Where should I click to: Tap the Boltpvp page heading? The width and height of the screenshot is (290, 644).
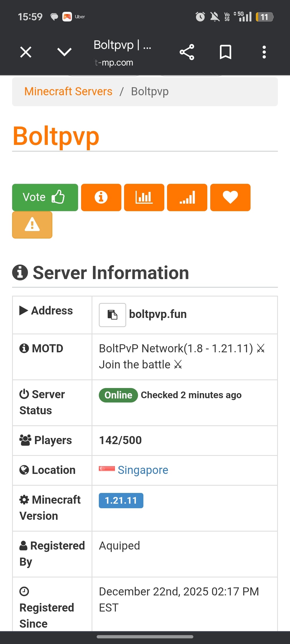point(56,136)
